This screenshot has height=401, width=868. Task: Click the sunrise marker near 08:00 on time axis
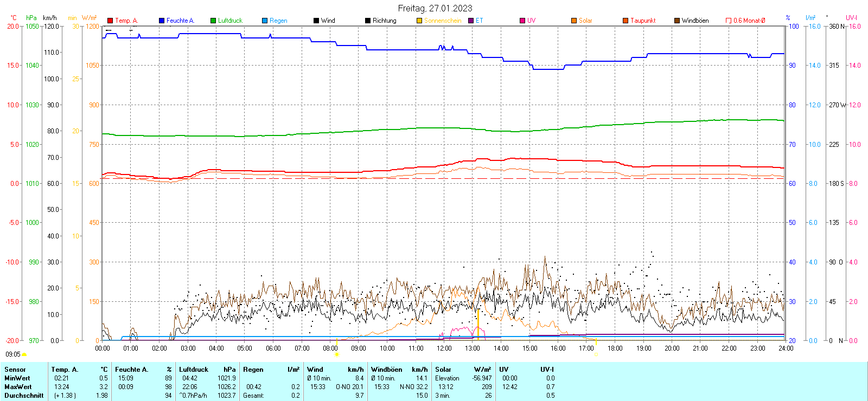pos(337,354)
